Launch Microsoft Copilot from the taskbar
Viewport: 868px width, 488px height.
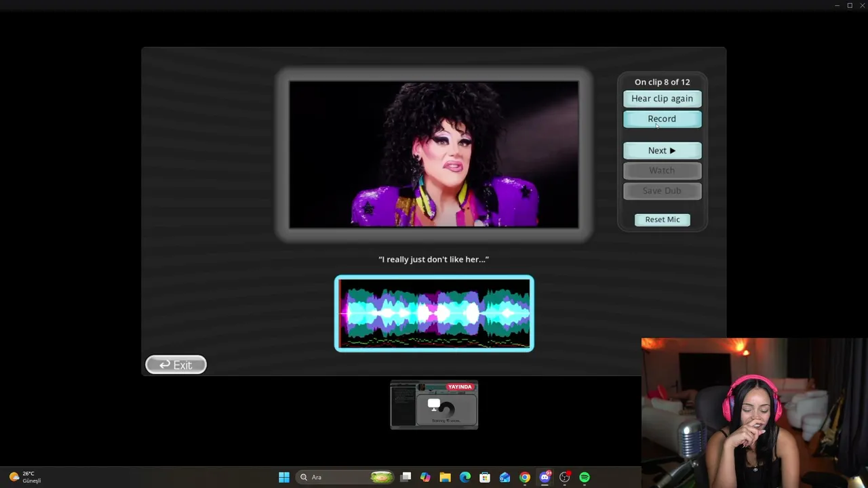click(x=425, y=477)
